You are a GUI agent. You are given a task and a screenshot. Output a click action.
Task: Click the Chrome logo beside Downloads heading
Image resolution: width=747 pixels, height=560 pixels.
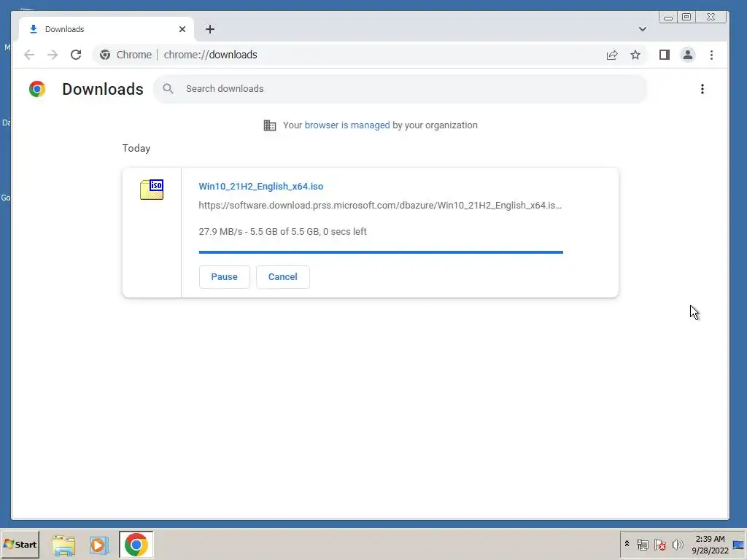click(37, 89)
